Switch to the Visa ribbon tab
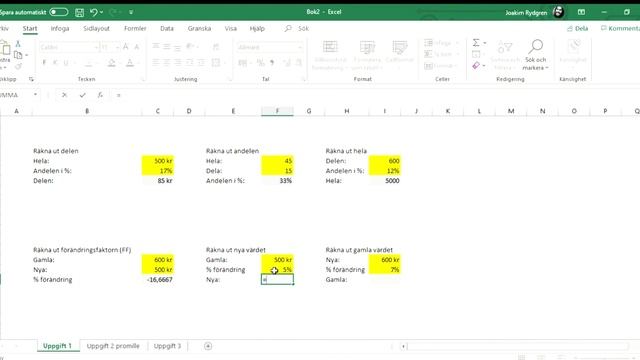The height and width of the screenshot is (360, 640). 231,29
